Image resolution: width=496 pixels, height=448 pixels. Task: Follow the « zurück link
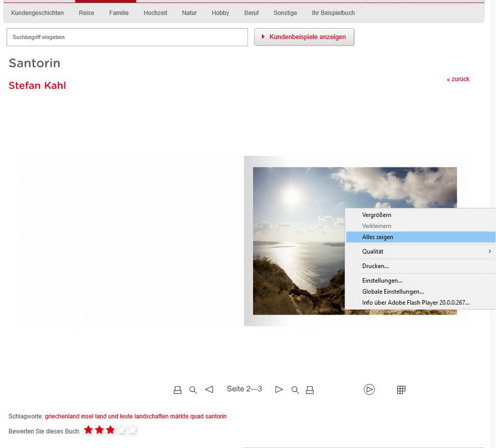point(458,79)
